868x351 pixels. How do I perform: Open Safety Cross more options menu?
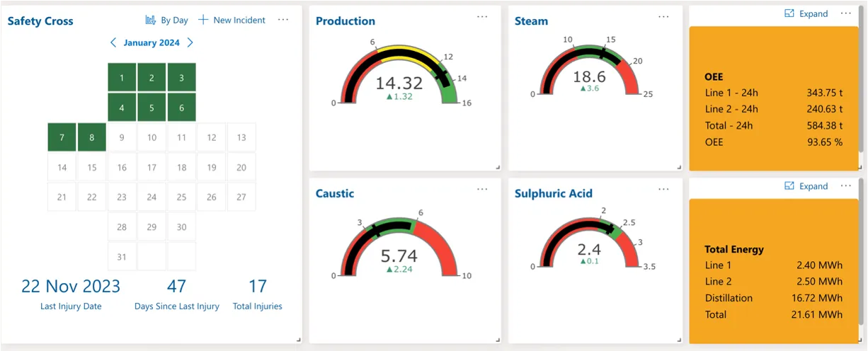click(x=283, y=20)
